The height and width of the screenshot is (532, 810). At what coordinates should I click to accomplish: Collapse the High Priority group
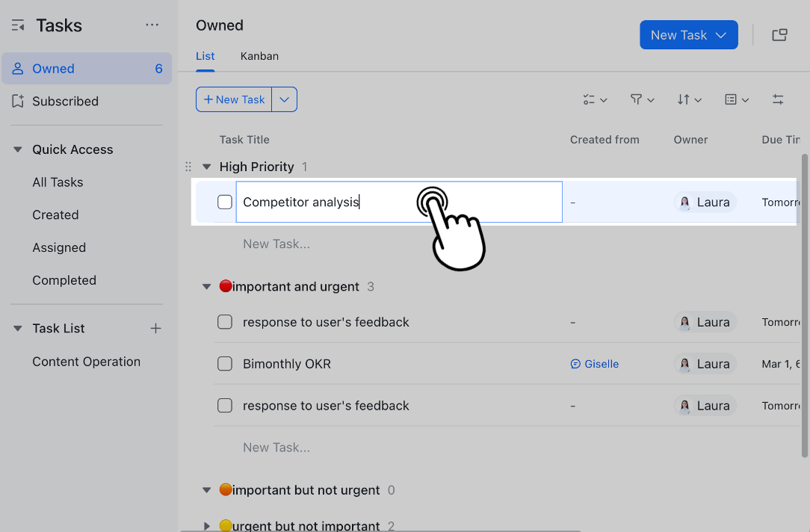pos(206,167)
